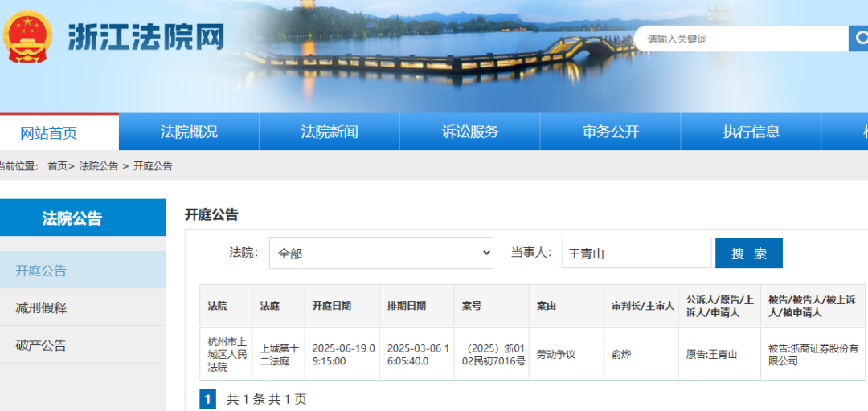Click the 浙江法院网 site title
The width and height of the screenshot is (868, 411).
(146, 37)
